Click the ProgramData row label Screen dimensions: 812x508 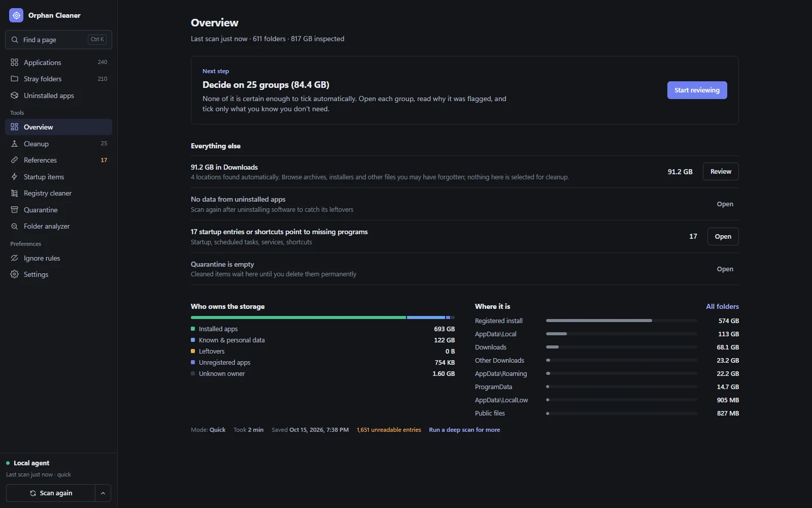(x=493, y=387)
